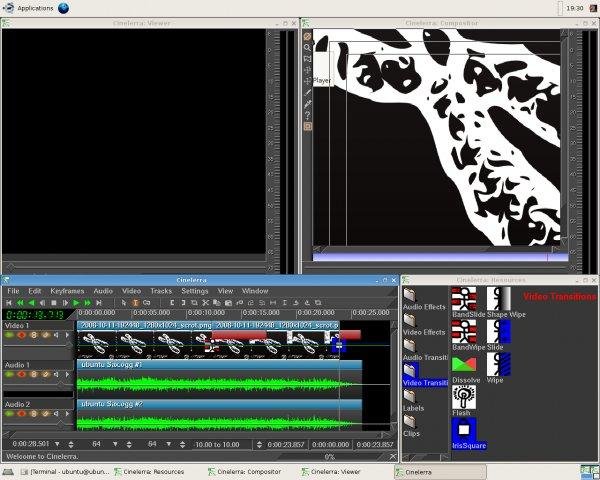The width and height of the screenshot is (600, 480).
Task: Toggle play track on Video 1
Action: [9, 336]
